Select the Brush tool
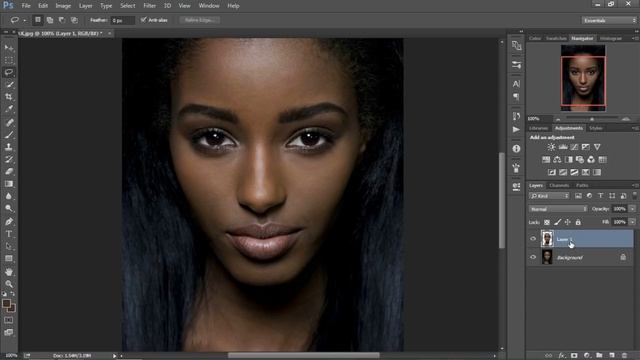 click(9, 135)
